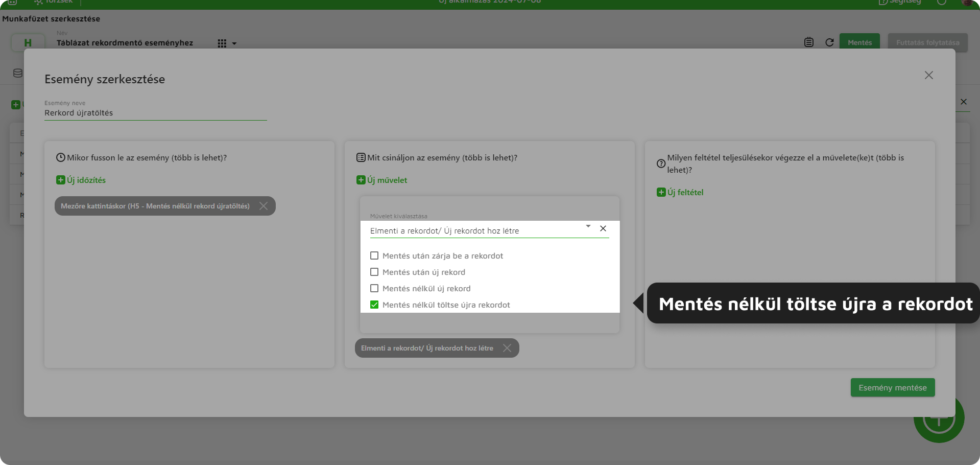This screenshot has width=980, height=465.
Task: Close the 'Esemény szerkesztése' dialog
Action: pyautogui.click(x=928, y=75)
